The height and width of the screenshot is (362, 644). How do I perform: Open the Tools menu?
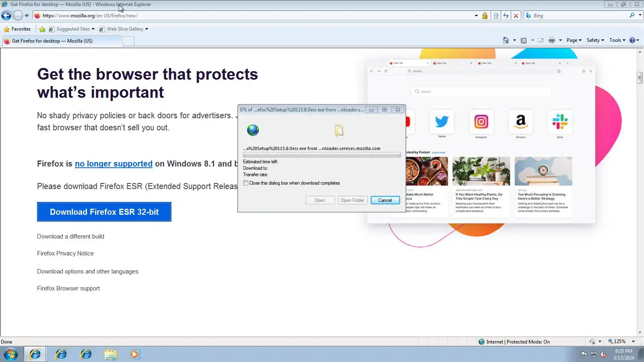tap(617, 40)
